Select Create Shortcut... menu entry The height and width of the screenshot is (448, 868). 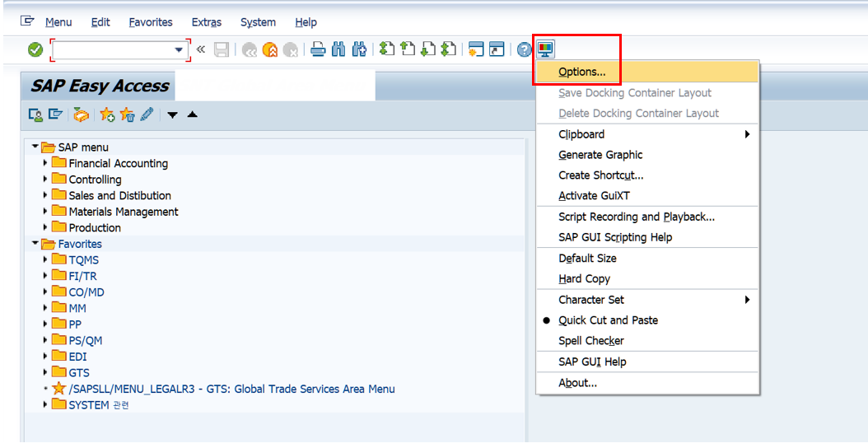click(647, 175)
